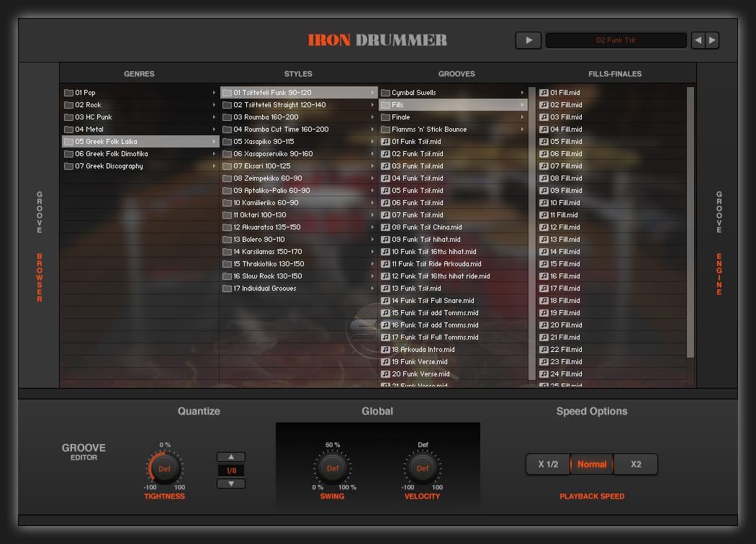The height and width of the screenshot is (544, 756).
Task: Expand the Flamms 'n' Stick Bounce arrow
Action: click(522, 130)
